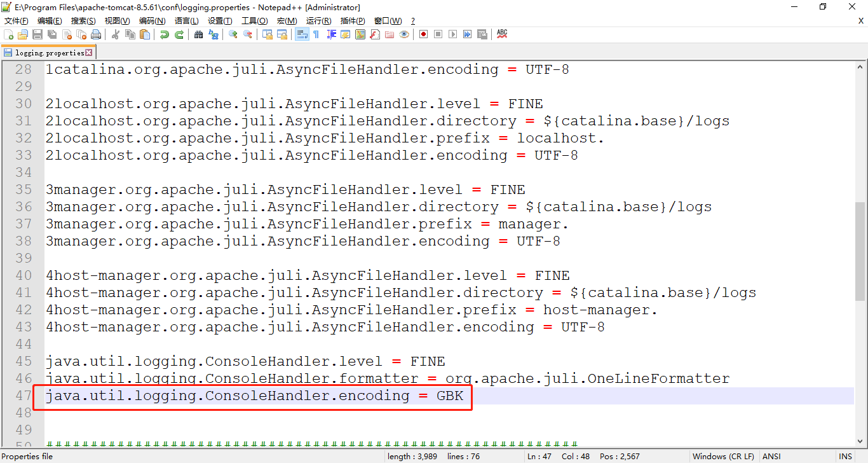This screenshot has width=868, height=463.
Task: Zoom in using the magnifier icon
Action: [232, 34]
